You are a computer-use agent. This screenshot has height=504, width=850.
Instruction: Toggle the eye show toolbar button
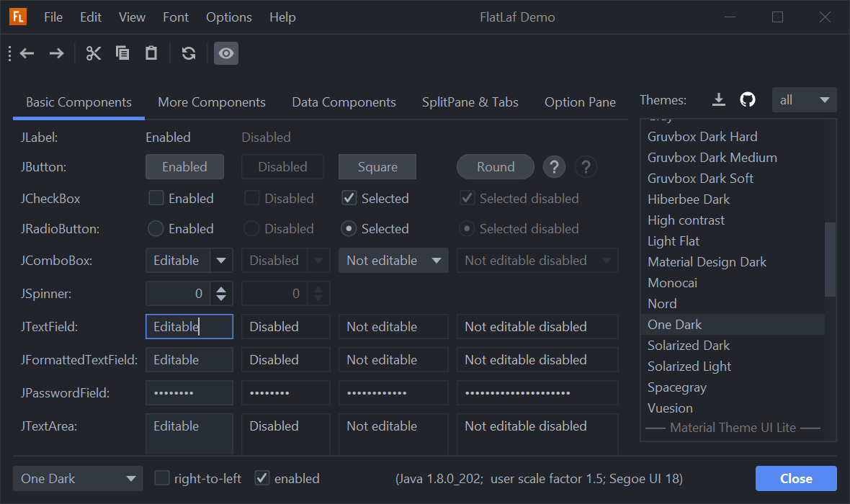pos(226,53)
